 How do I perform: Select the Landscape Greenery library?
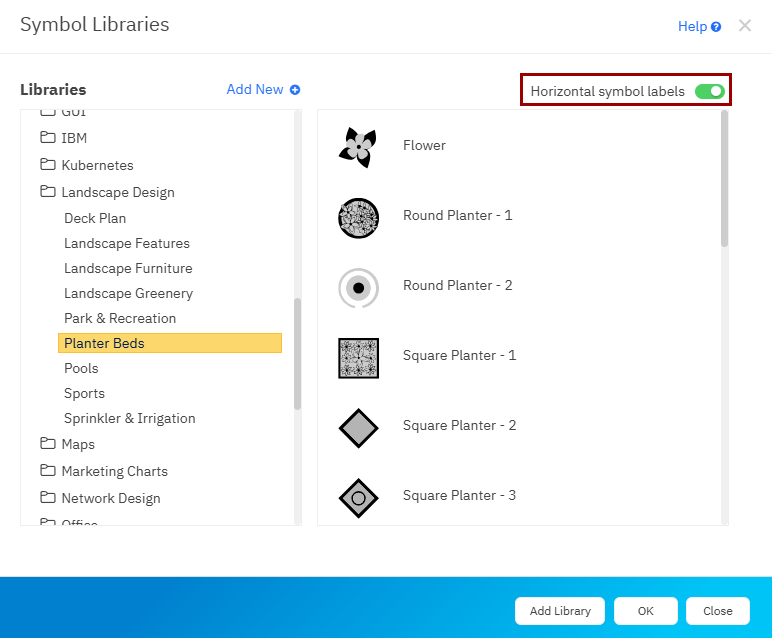pyautogui.click(x=128, y=293)
